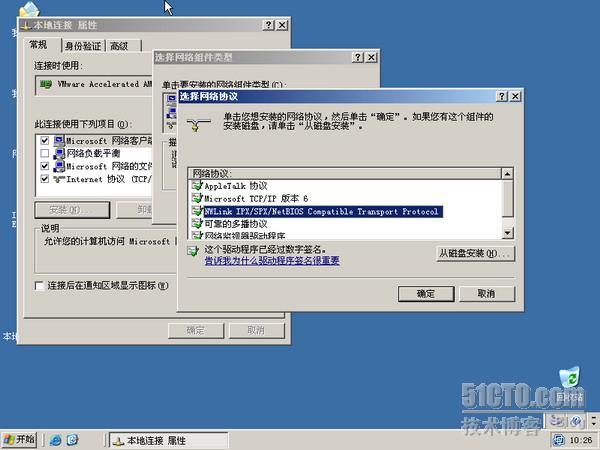The image size is (600, 450).
Task: Click the AppleTalk protocol signed icon
Action: [197, 186]
